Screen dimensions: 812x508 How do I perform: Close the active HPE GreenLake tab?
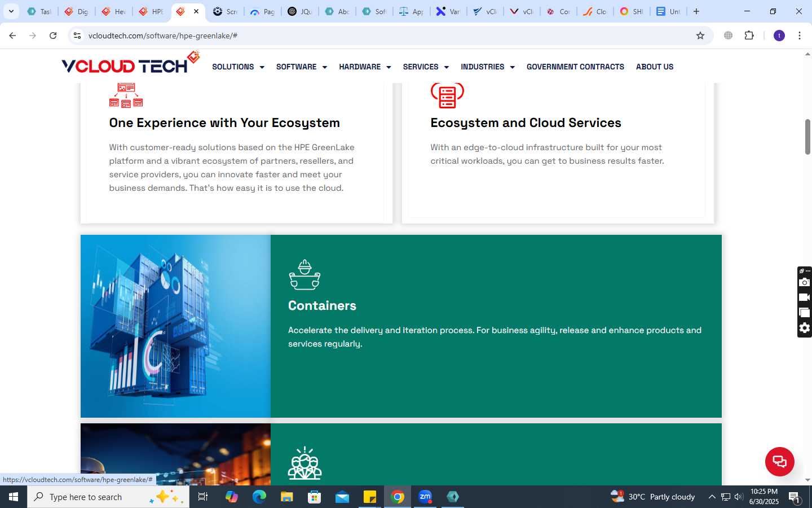coord(196,11)
